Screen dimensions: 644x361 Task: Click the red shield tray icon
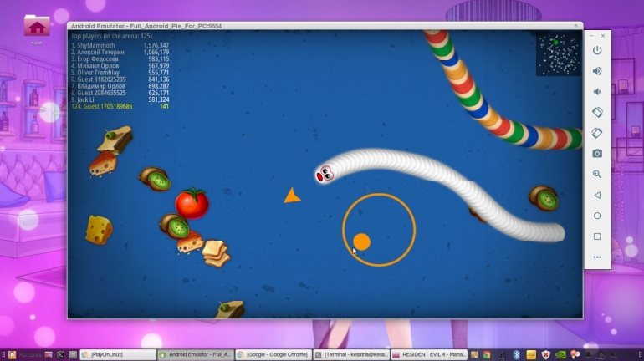pyautogui.click(x=545, y=355)
